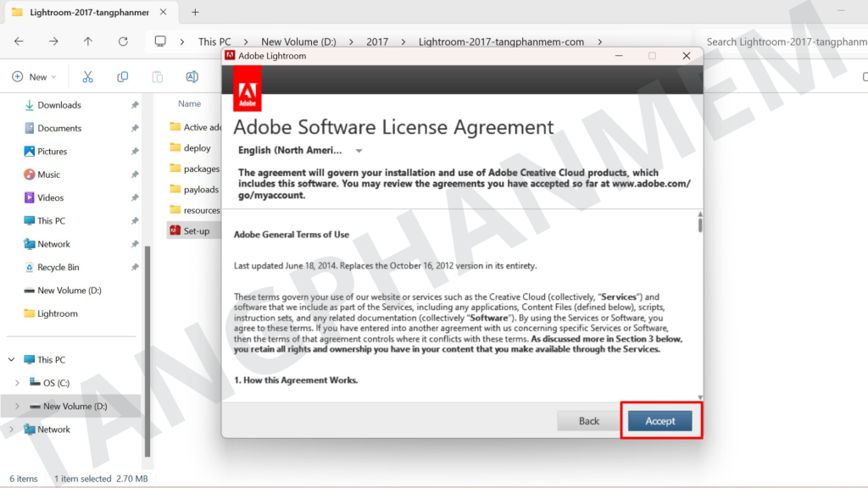Click the Search Lightroom folder input field
This screenshot has height=488, width=868.
[x=784, y=42]
